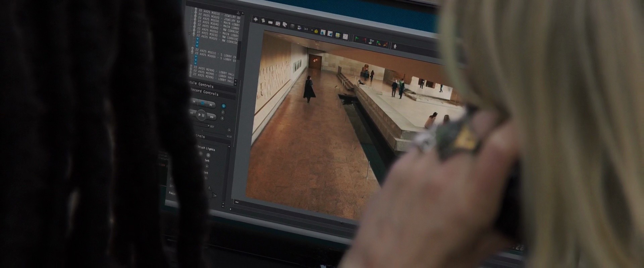Screen dimensions: 644x268
Task: Click the rewind arrows below video viewer
Action: (236, 202)
